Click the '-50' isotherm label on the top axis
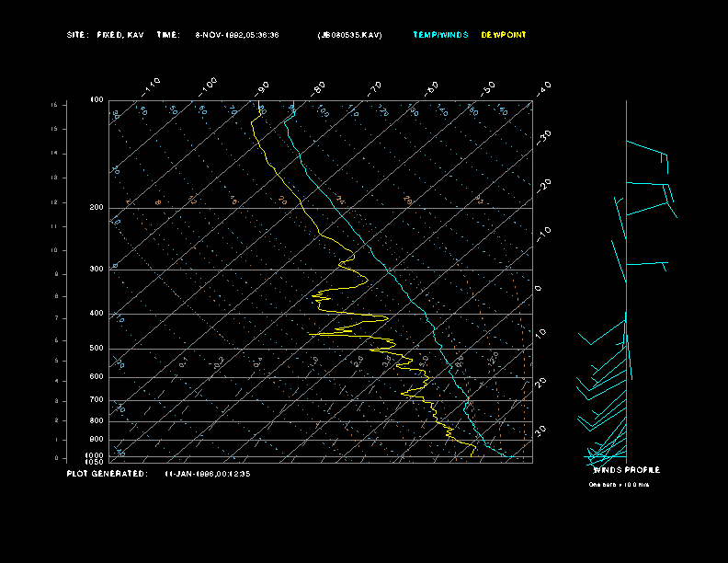728x563 pixels. tap(488, 88)
